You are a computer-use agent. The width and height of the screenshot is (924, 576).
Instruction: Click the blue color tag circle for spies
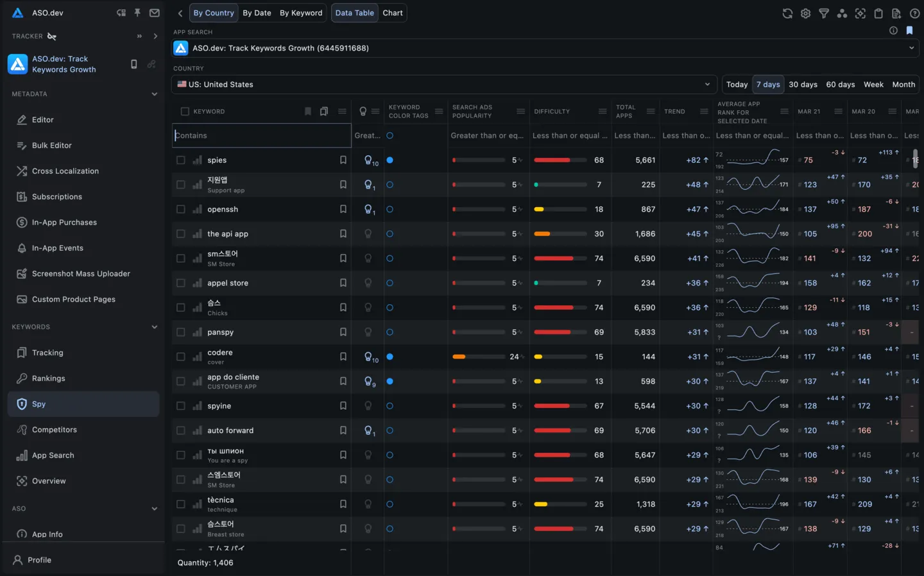(x=390, y=160)
